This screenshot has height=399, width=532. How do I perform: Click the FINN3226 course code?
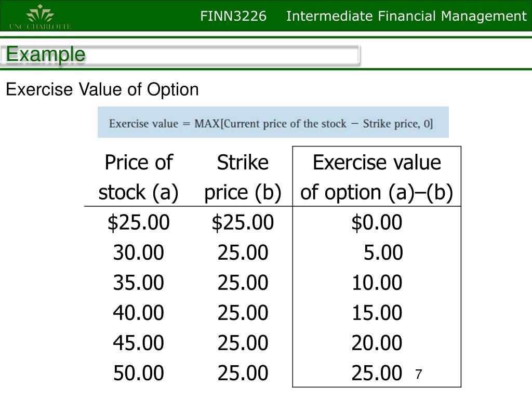233,16
